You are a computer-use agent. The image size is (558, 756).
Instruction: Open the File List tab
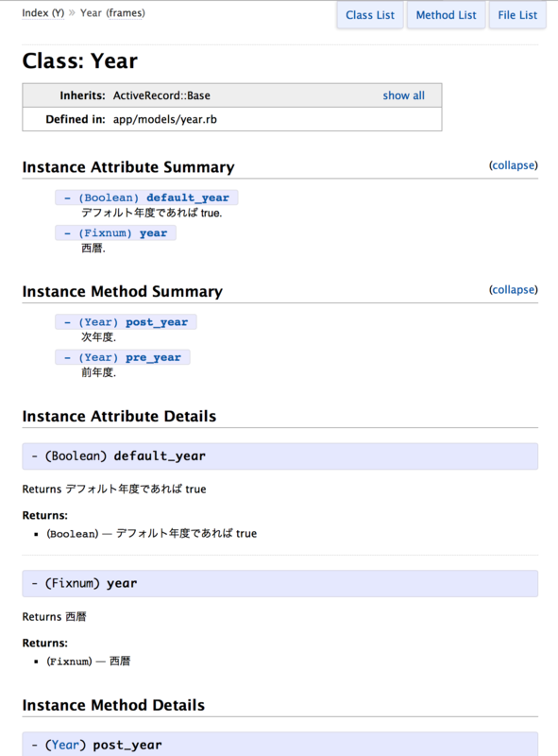[x=517, y=15]
